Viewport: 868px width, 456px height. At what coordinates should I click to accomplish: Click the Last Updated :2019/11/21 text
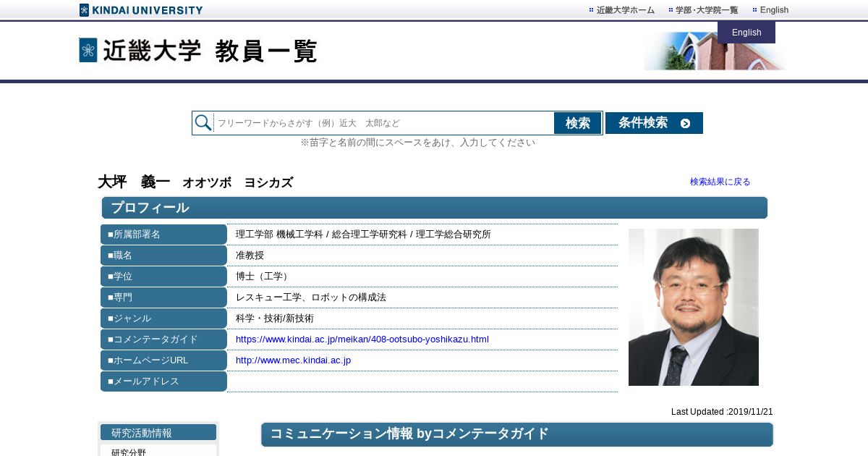[722, 412]
